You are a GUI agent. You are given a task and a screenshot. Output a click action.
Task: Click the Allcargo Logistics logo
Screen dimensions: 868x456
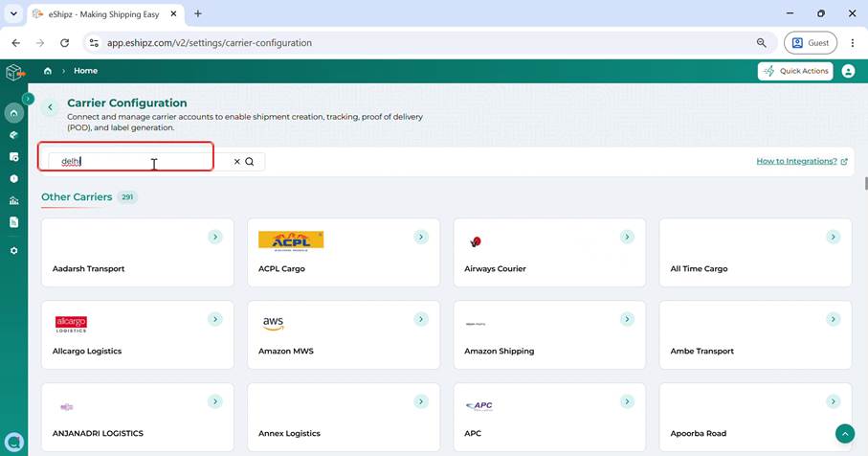click(71, 324)
